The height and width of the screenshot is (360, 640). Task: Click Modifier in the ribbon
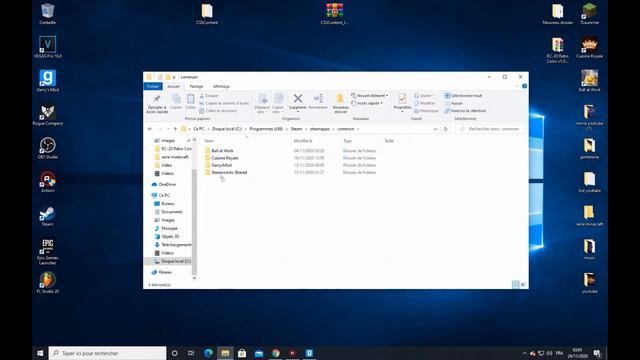click(425, 103)
